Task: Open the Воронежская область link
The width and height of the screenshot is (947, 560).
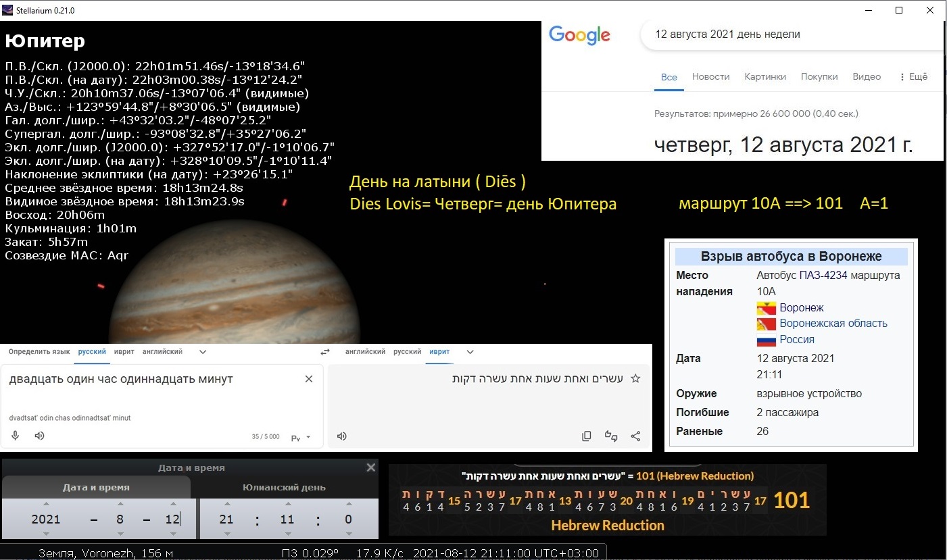Action: [x=833, y=324]
